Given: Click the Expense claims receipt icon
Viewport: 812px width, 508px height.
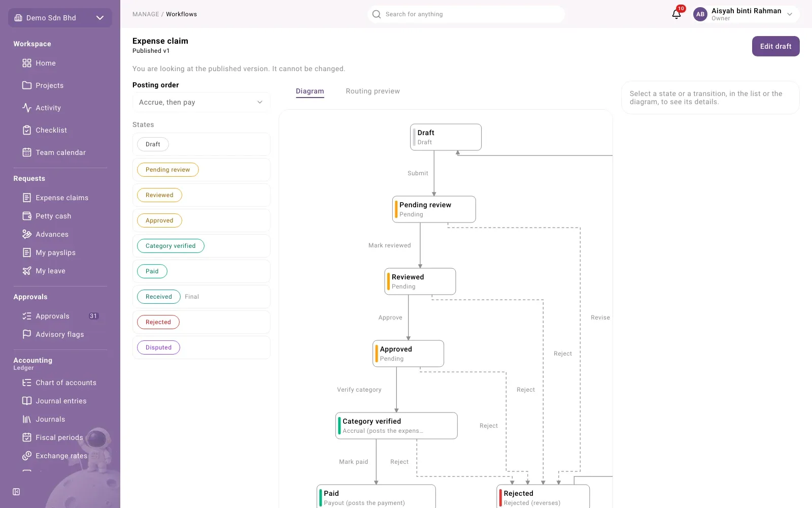Looking at the screenshot, I should coord(27,198).
